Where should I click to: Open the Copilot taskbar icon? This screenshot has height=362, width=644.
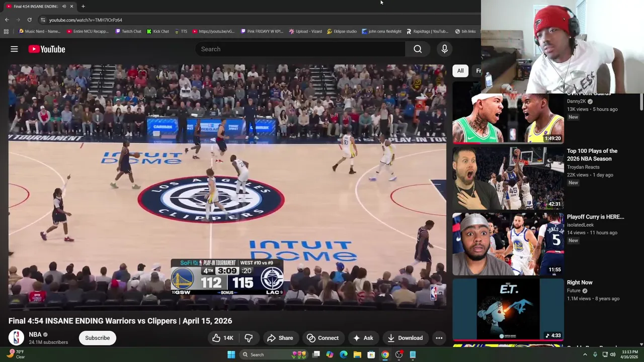point(330,354)
